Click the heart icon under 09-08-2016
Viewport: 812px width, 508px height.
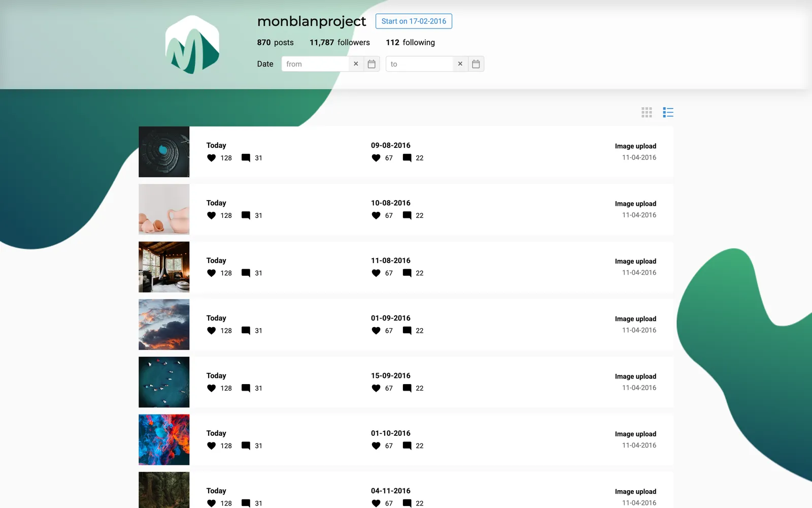(x=376, y=158)
